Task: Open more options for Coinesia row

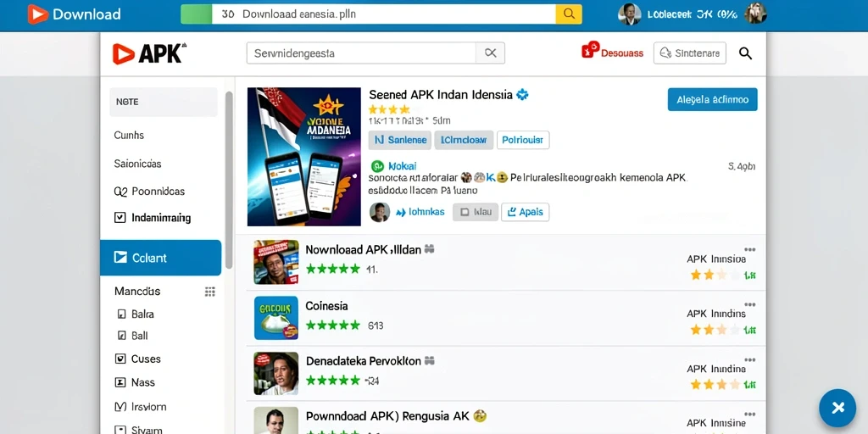Action: pos(749,304)
